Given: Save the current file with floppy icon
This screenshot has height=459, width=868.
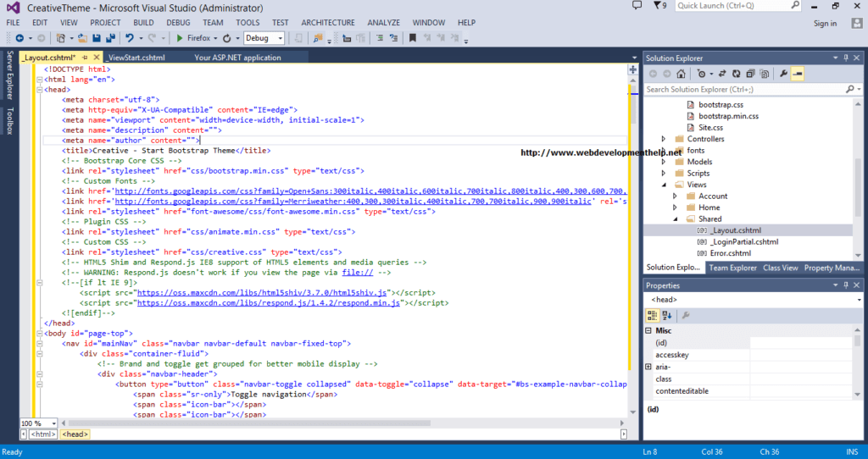Looking at the screenshot, I should pos(97,38).
